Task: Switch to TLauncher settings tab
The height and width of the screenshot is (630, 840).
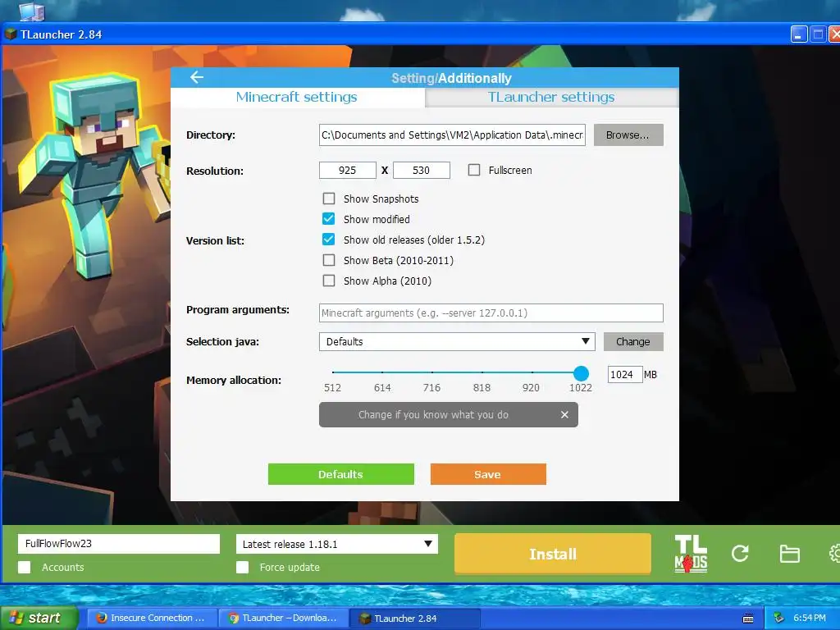Action: [551, 97]
